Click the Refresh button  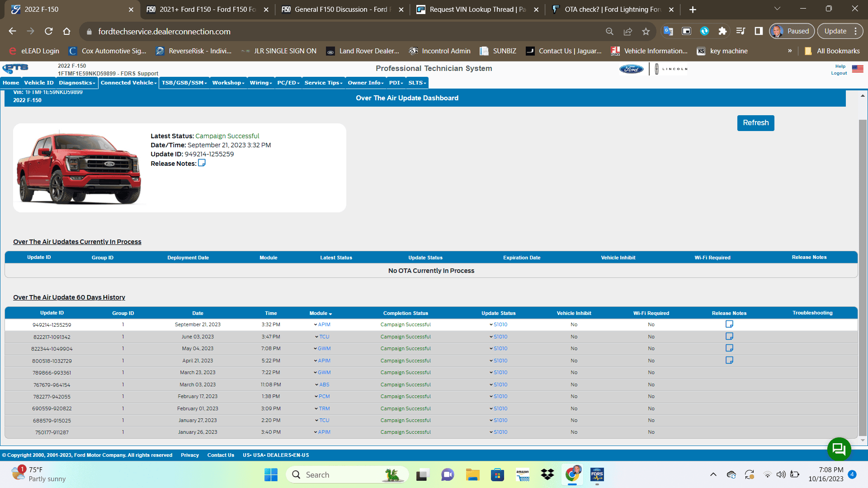click(755, 123)
